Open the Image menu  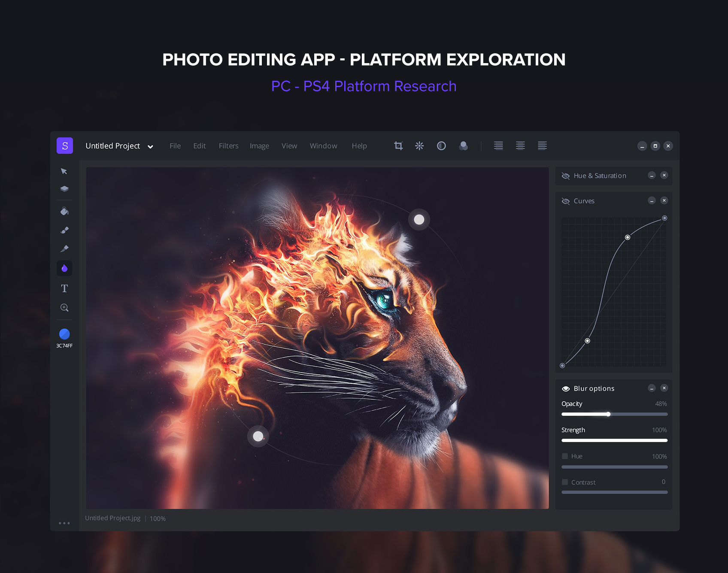tap(259, 146)
